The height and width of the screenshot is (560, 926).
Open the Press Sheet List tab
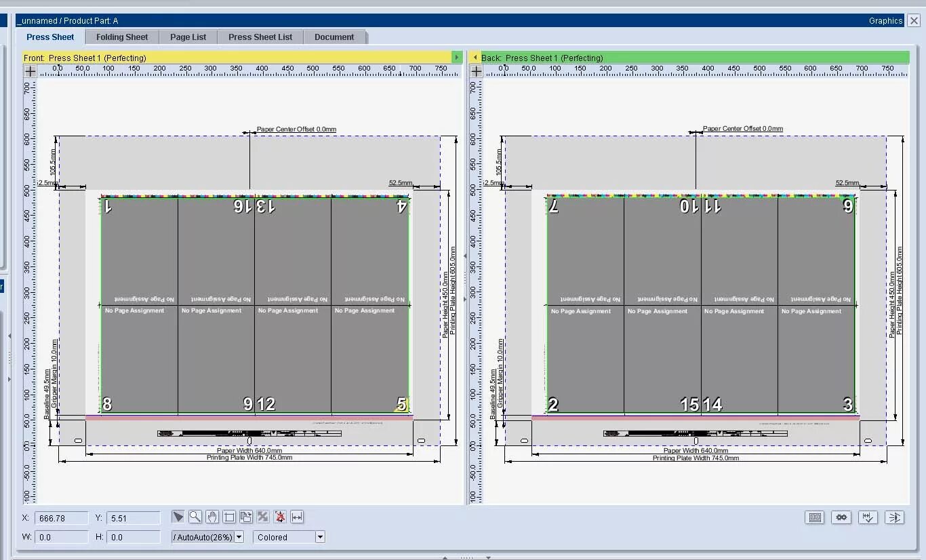coord(260,37)
